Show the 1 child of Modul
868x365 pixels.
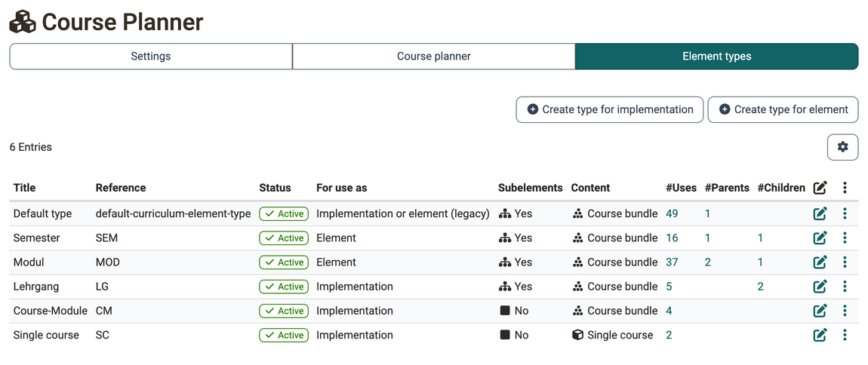pyautogui.click(x=761, y=262)
